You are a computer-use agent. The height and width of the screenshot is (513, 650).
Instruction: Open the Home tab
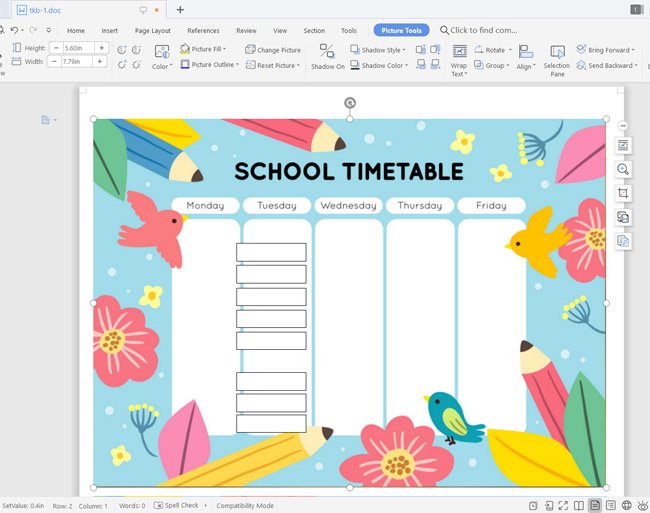(x=76, y=31)
